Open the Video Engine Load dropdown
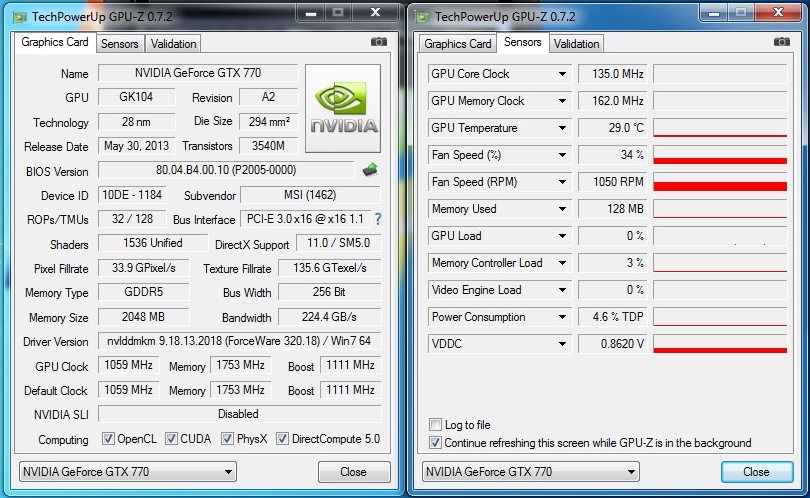The image size is (810, 498). [562, 290]
